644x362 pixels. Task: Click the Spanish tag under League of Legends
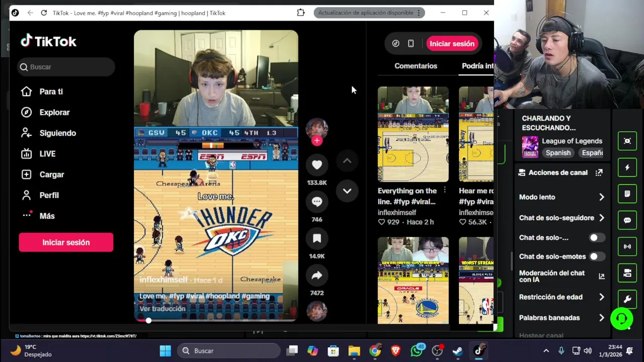(558, 153)
